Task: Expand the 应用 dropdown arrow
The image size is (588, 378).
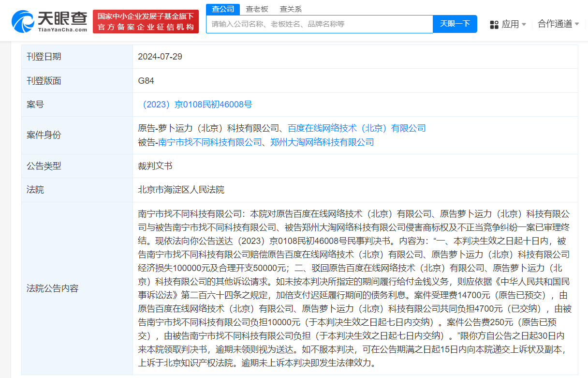Action: [x=524, y=24]
